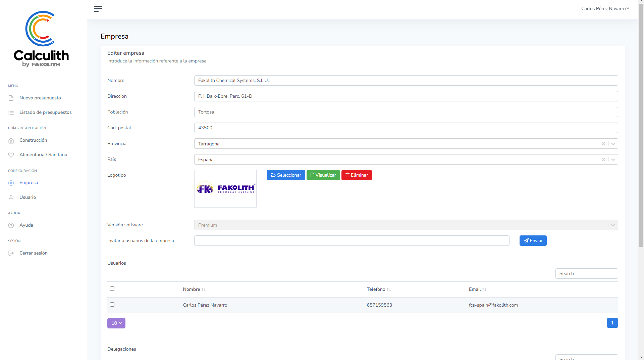The image size is (644, 360).
Task: Click the gear icon beside Empresa
Action: [x=11, y=183]
